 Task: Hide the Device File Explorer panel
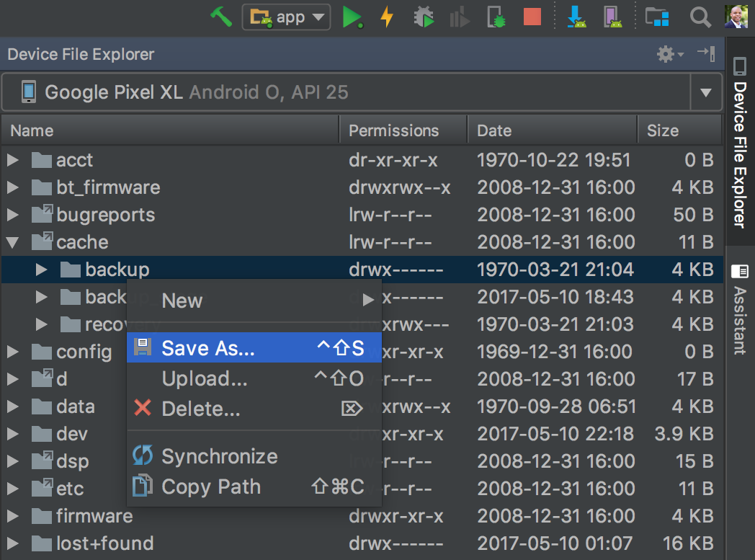tap(705, 53)
